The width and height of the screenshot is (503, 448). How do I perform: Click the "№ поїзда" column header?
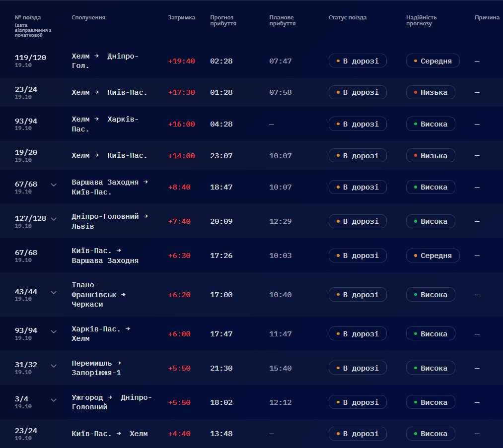click(28, 17)
